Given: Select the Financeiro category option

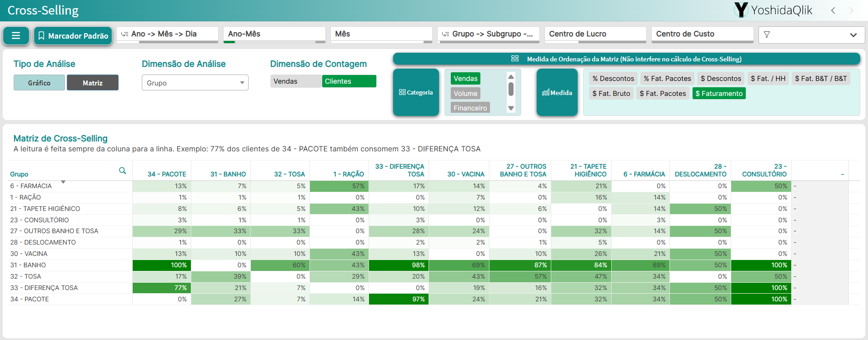Looking at the screenshot, I should coord(470,108).
